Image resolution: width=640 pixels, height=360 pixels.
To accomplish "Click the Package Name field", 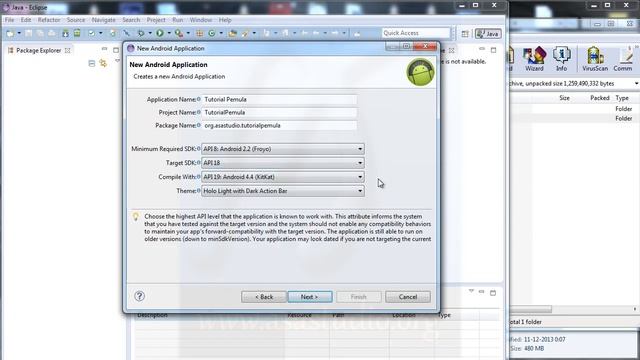I will [x=279, y=125].
